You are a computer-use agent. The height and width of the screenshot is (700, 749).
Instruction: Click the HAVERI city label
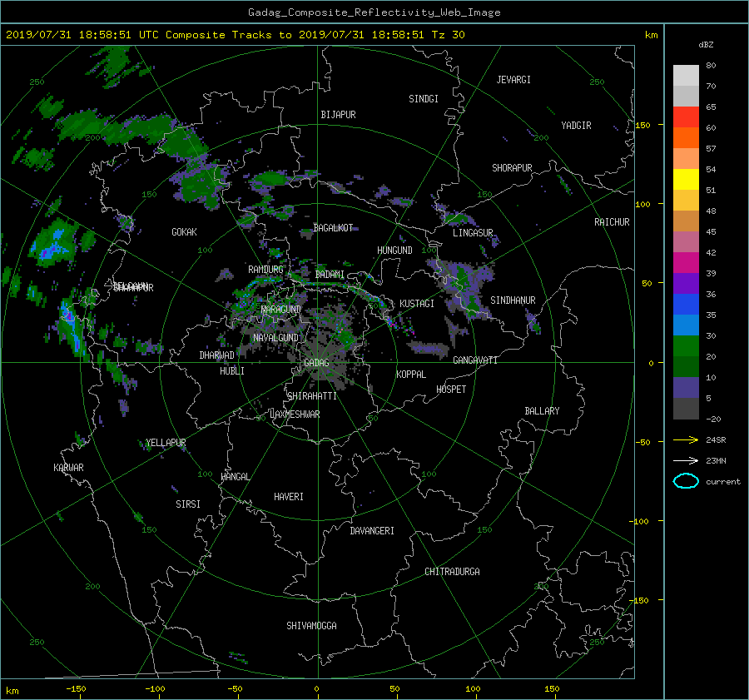pyautogui.click(x=289, y=497)
